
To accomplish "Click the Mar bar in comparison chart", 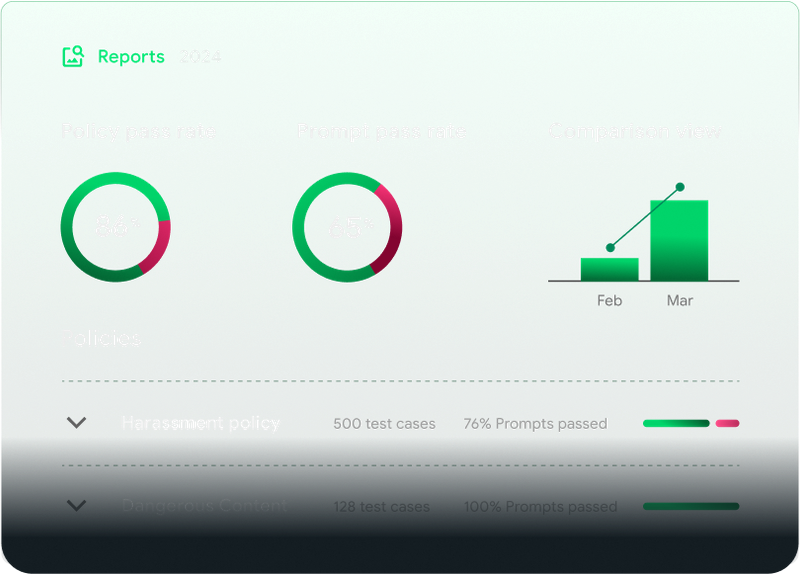I will pyautogui.click(x=679, y=240).
